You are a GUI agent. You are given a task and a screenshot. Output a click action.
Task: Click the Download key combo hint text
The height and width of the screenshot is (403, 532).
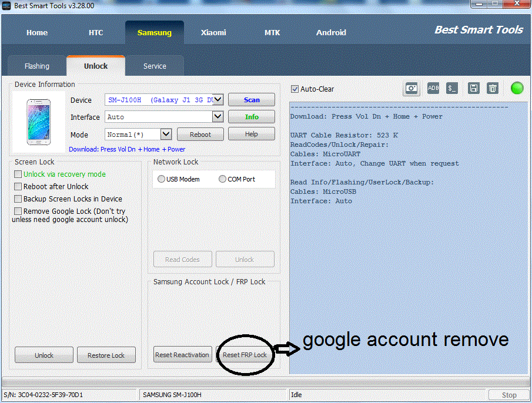pyautogui.click(x=127, y=149)
